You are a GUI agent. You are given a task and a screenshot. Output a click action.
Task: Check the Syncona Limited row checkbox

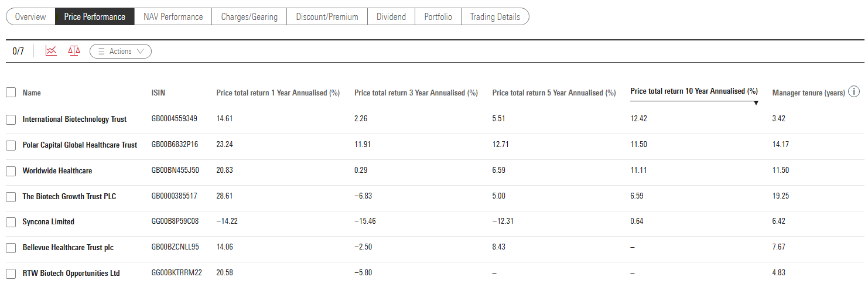(x=11, y=222)
